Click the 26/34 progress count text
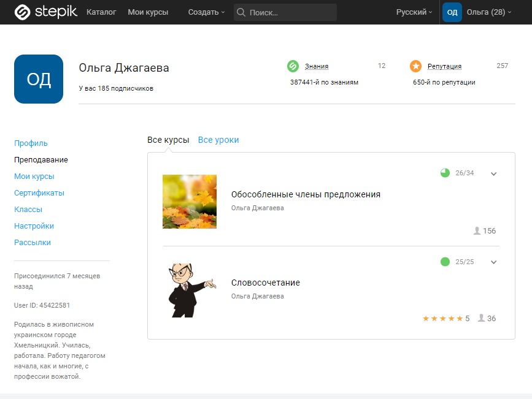Image resolution: width=532 pixels, height=399 pixels. tap(465, 173)
